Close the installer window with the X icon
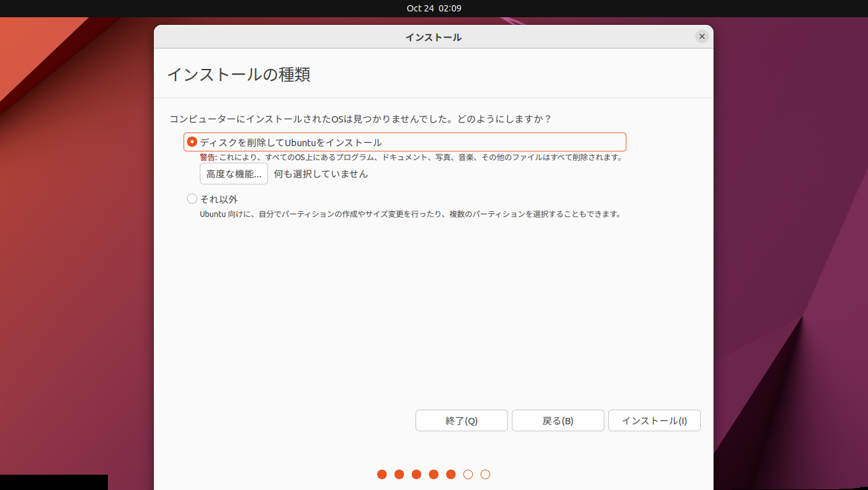 coord(702,36)
